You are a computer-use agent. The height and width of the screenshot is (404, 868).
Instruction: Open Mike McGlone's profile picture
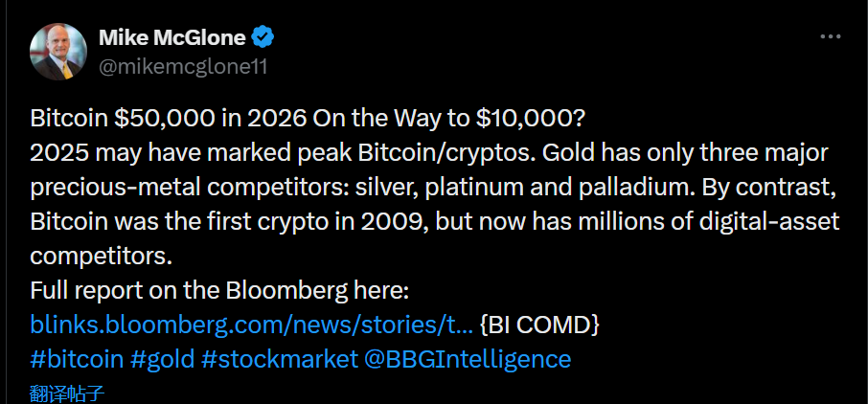pyautogui.click(x=59, y=51)
